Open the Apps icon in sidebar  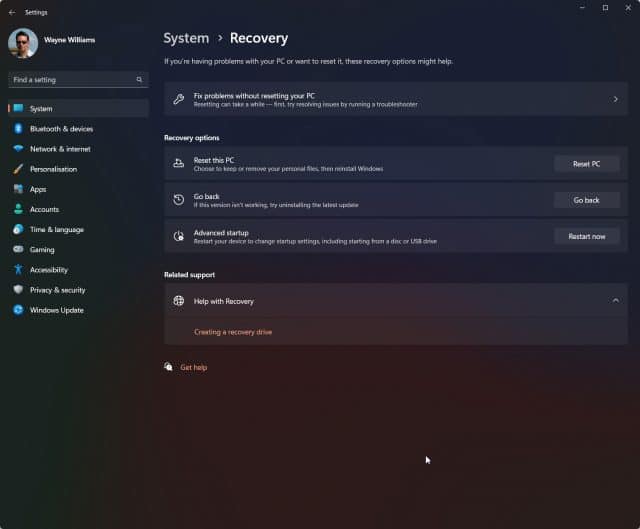pyautogui.click(x=18, y=189)
